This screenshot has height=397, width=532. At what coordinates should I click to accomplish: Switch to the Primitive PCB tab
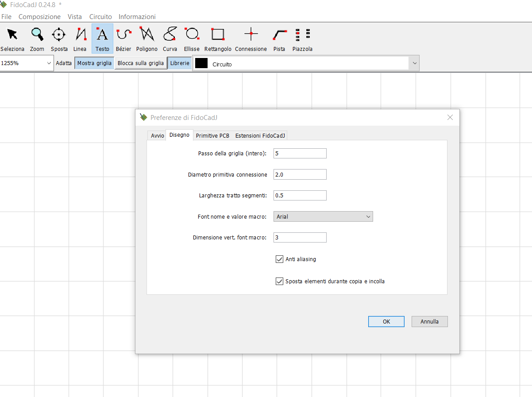[x=212, y=136]
